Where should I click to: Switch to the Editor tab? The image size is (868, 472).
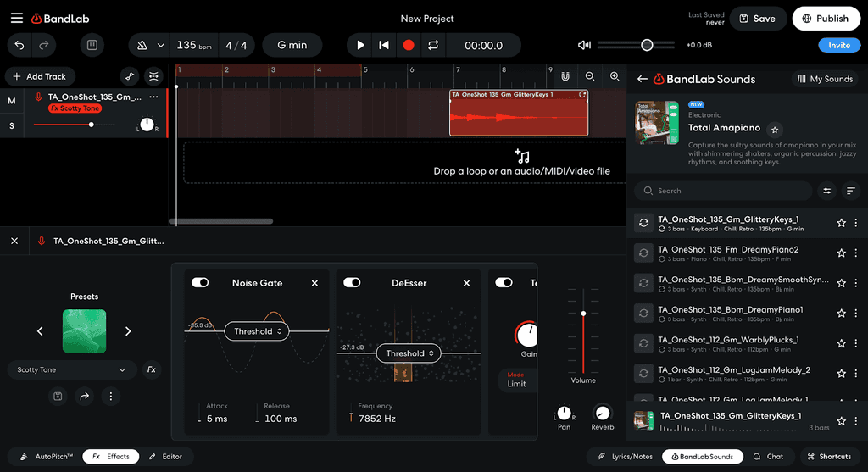click(x=165, y=457)
